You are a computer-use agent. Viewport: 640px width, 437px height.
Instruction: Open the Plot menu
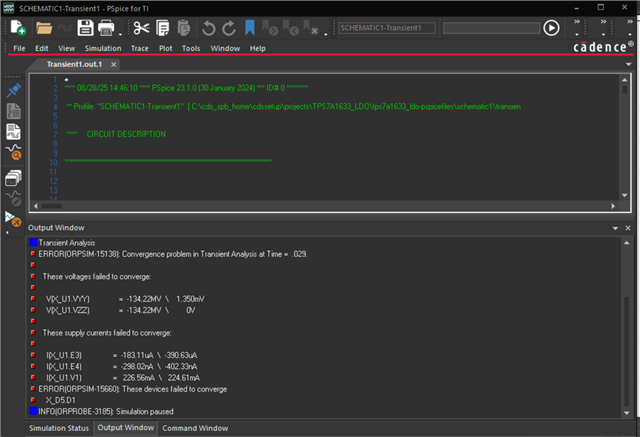[x=166, y=48]
